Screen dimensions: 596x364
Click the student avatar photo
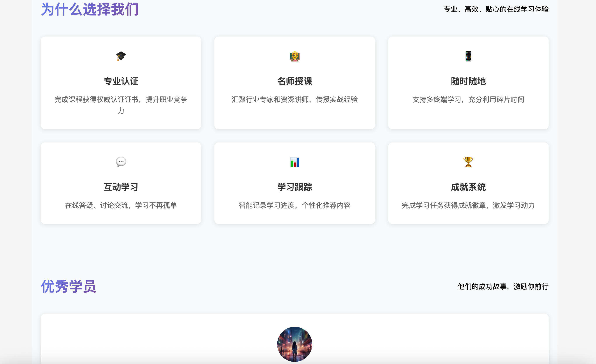point(295,344)
